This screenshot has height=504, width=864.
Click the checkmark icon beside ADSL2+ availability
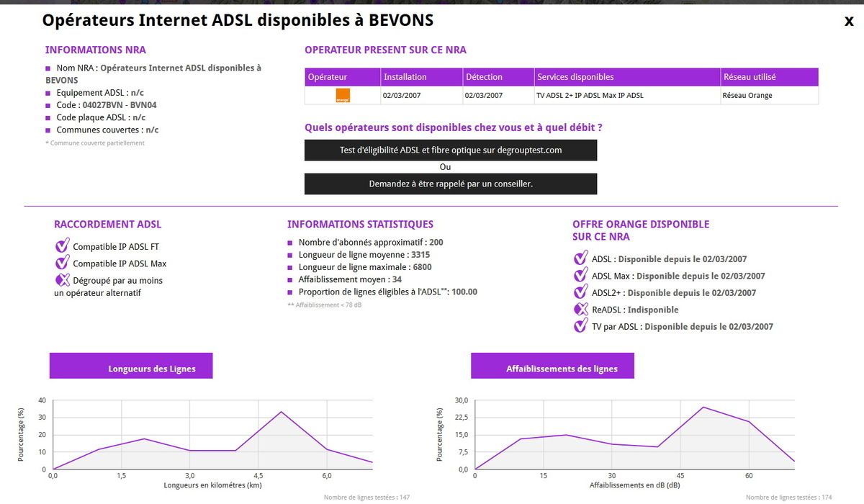581,292
